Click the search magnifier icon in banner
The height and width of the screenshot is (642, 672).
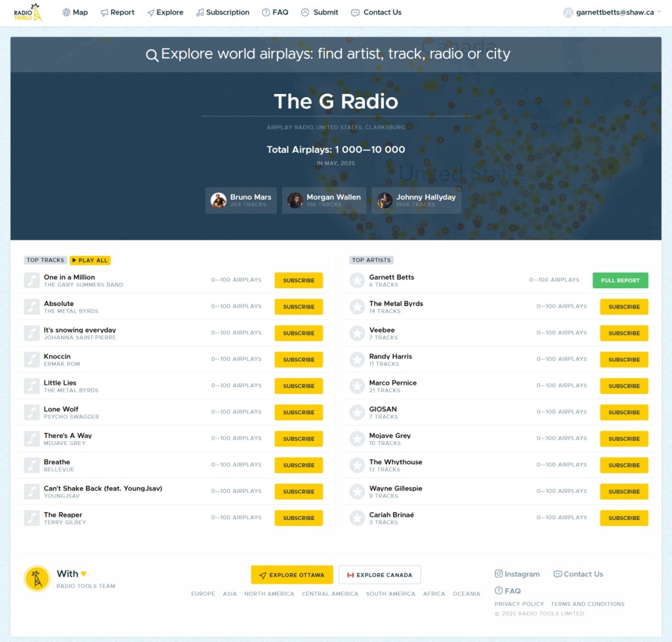tap(152, 55)
